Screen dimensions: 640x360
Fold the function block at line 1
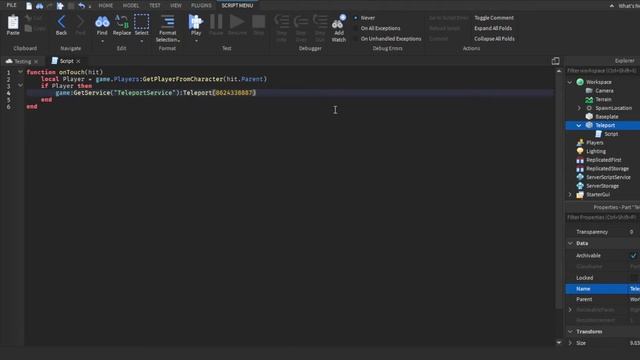coord(20,72)
